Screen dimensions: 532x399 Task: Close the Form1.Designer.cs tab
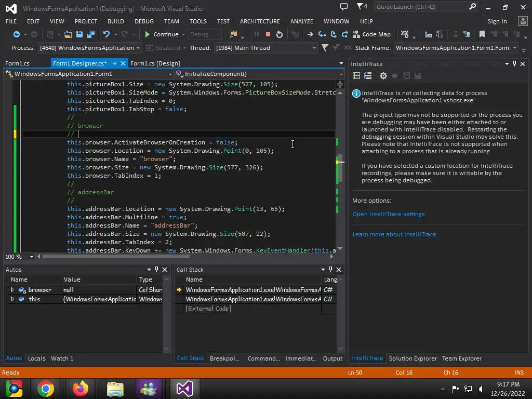(123, 63)
